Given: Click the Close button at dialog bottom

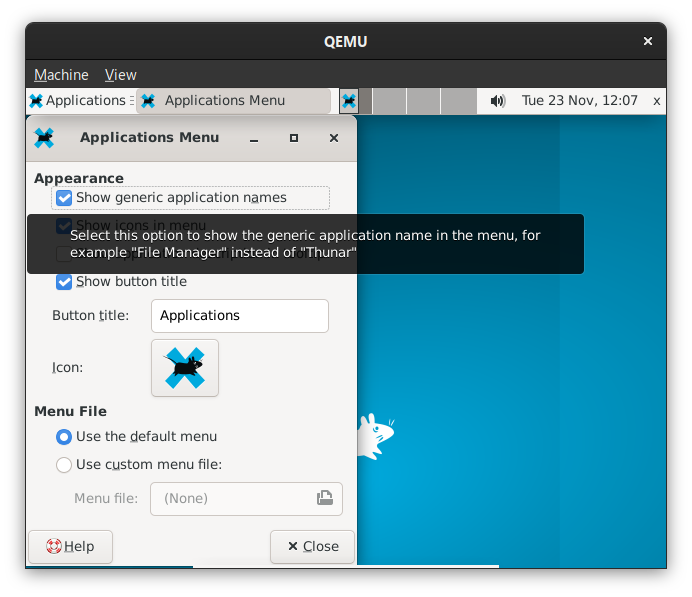Looking at the screenshot, I should [312, 546].
